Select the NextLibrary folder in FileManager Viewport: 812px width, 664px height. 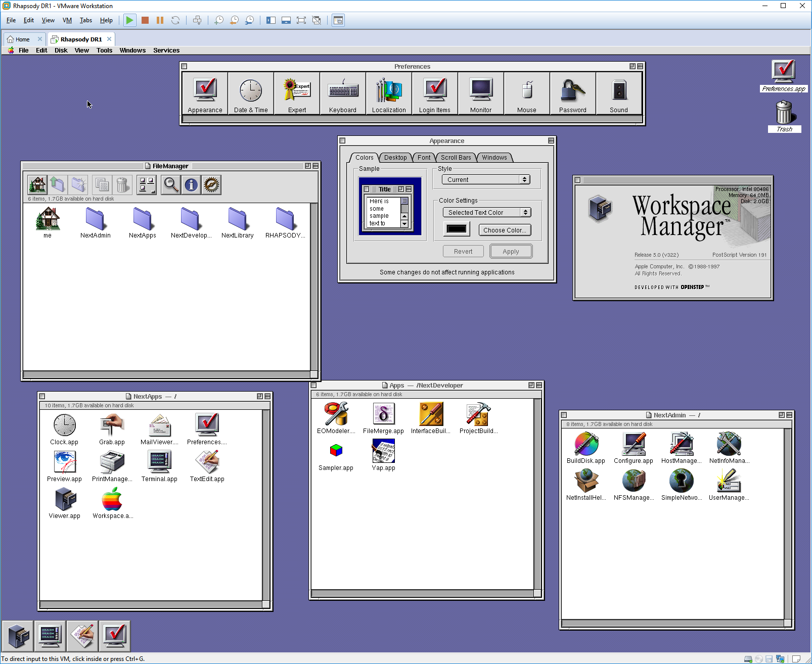[238, 223]
